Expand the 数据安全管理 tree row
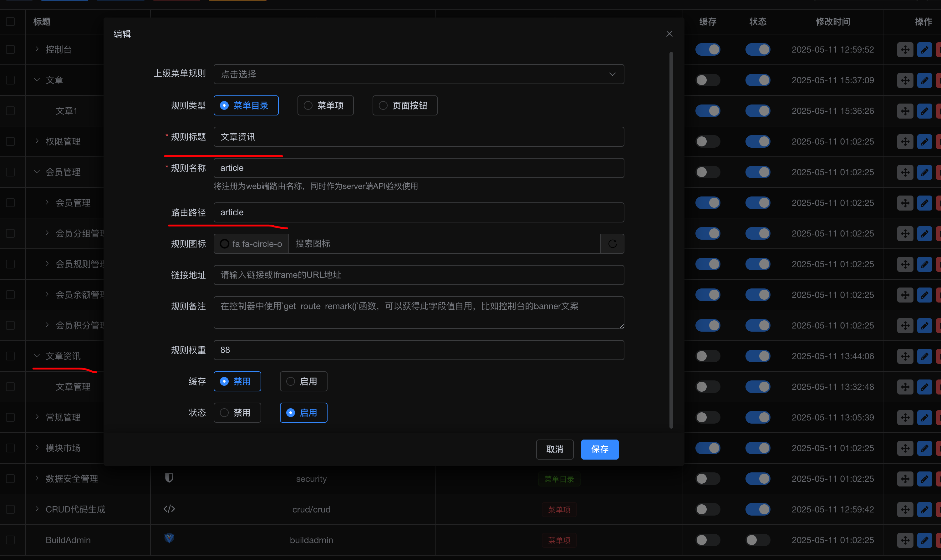 pyautogui.click(x=37, y=478)
